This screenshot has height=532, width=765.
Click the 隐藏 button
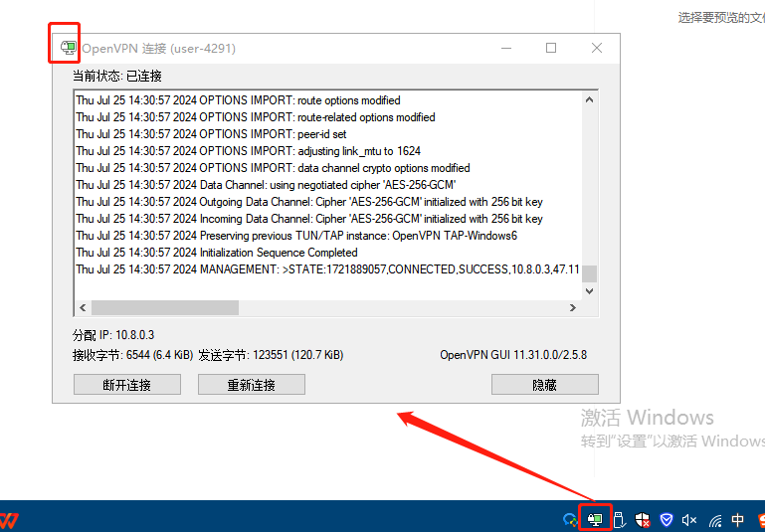(x=544, y=385)
